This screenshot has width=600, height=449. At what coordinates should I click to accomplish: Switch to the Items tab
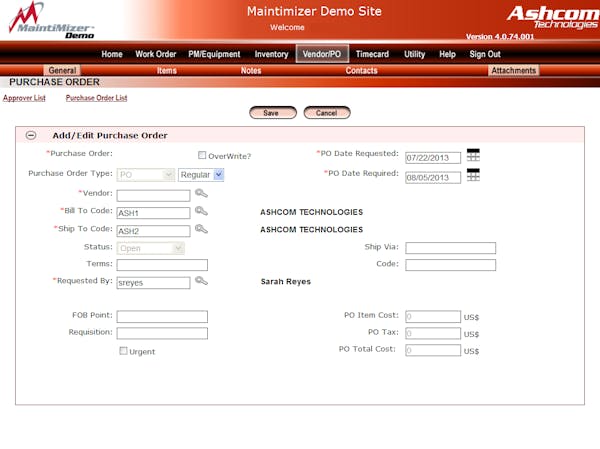pyautogui.click(x=166, y=70)
